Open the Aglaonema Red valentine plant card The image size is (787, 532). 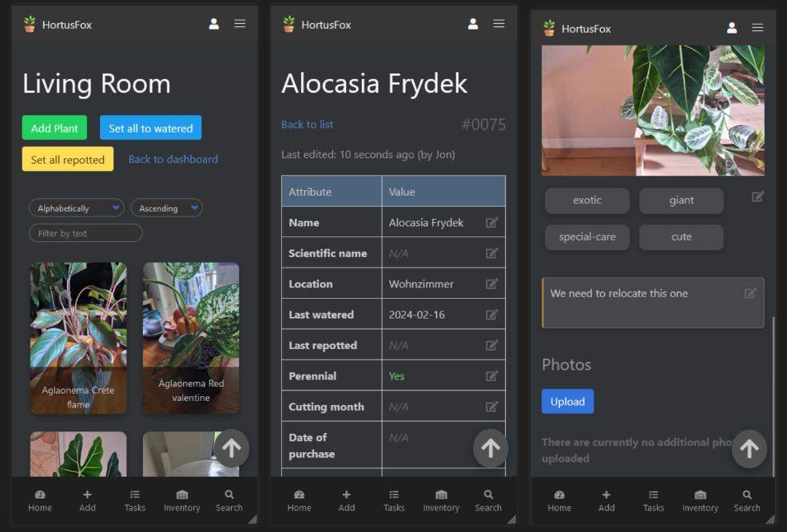pos(191,338)
